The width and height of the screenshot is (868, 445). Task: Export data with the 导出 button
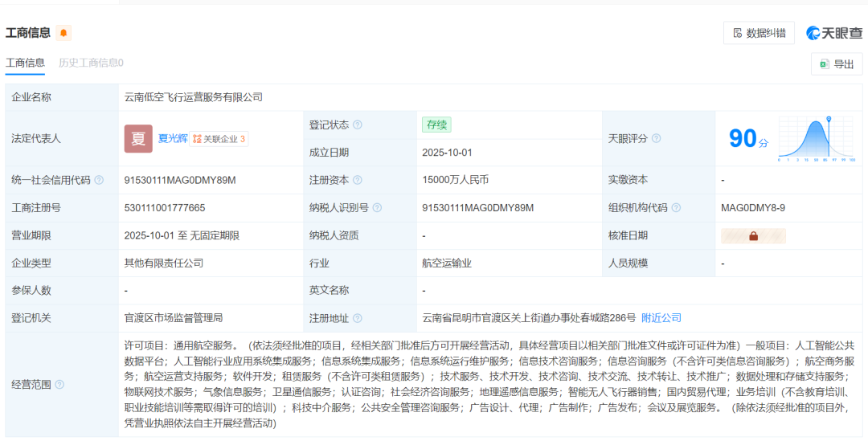pos(837,64)
